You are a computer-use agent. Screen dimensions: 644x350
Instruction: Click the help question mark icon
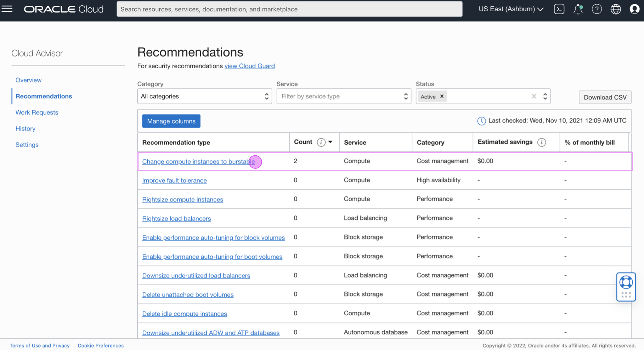pyautogui.click(x=597, y=9)
